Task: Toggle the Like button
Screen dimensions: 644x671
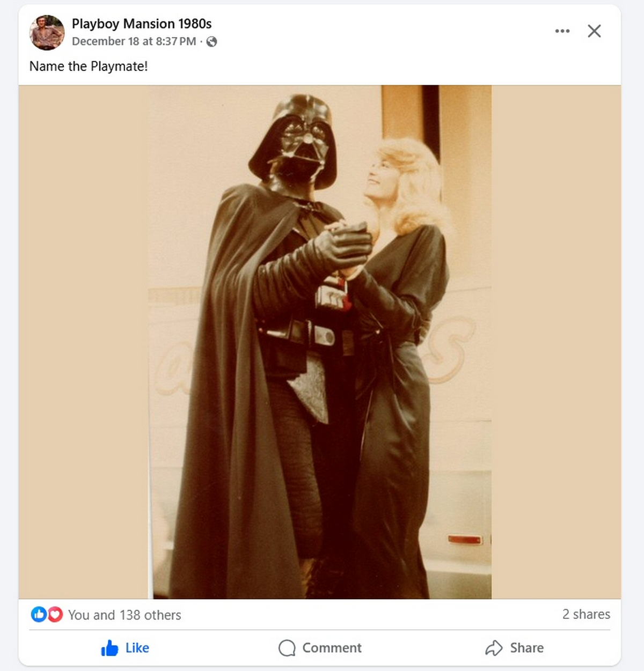Action: 125,648
